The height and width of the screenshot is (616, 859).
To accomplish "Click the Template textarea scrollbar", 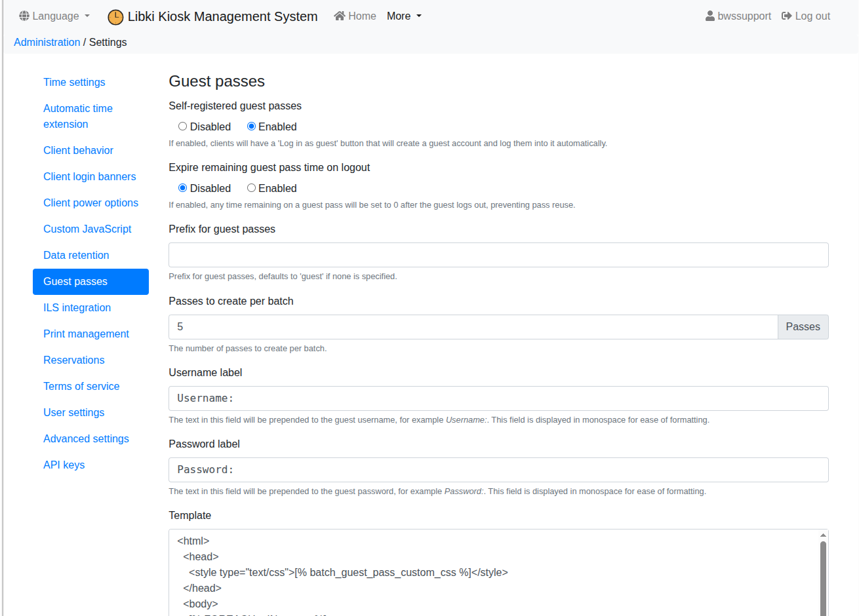I will coord(823,577).
